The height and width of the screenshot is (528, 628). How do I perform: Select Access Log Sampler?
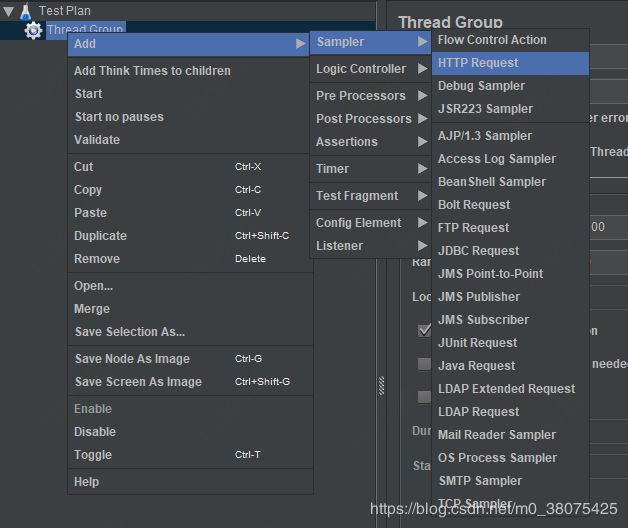click(510, 159)
